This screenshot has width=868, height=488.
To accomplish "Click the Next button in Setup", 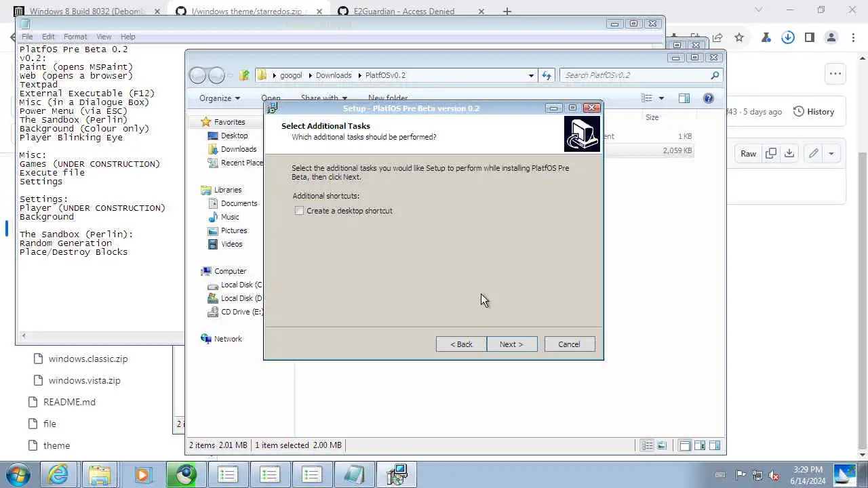I will (x=511, y=344).
